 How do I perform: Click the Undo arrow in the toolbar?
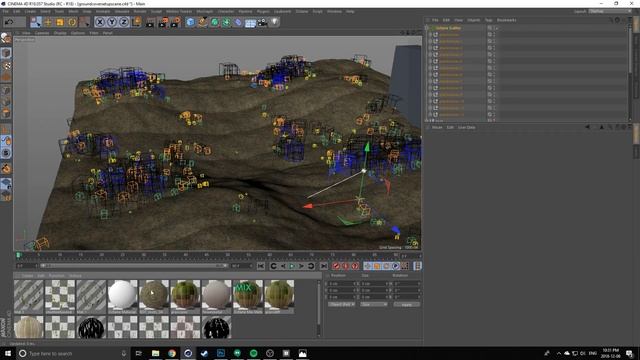pos(9,22)
